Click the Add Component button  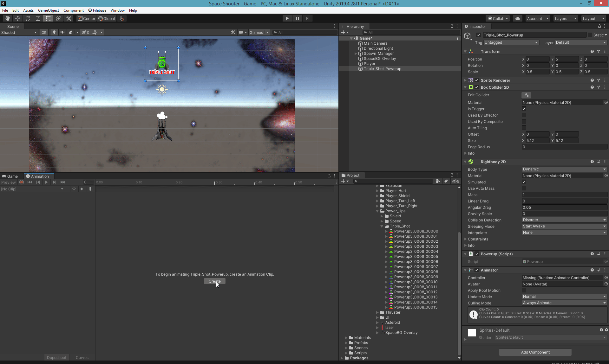pyautogui.click(x=535, y=352)
